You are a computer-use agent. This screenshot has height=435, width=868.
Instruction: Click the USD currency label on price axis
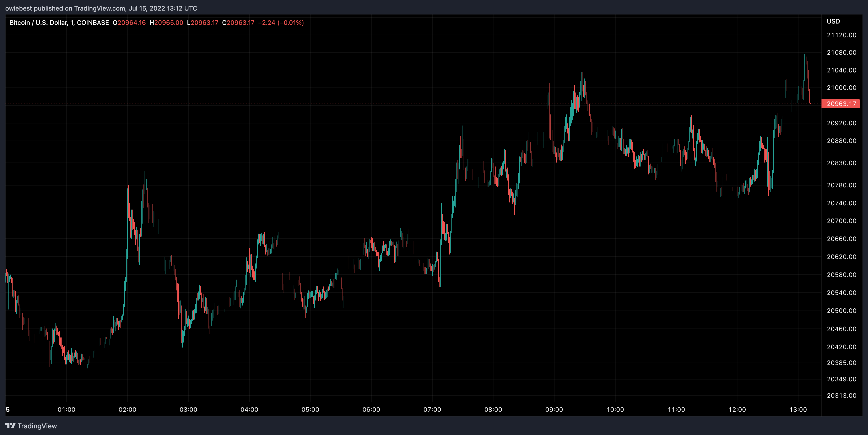(833, 21)
